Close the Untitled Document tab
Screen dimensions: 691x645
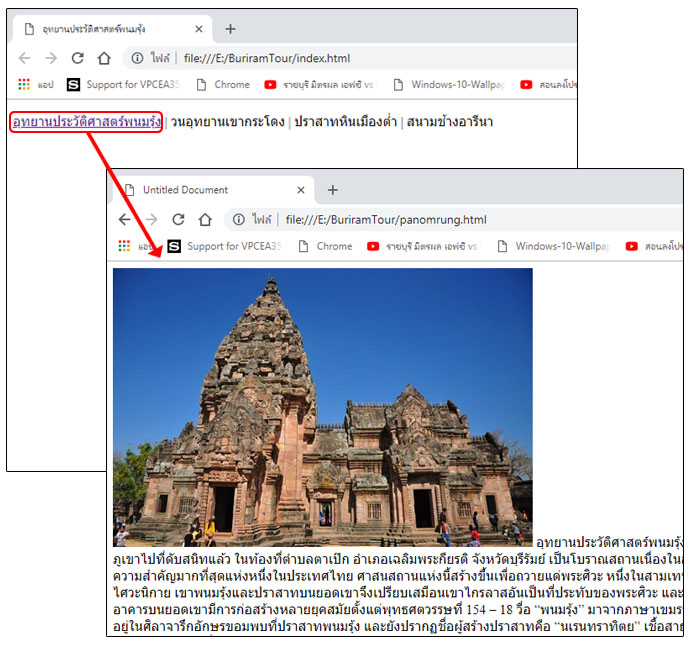pyautogui.click(x=301, y=190)
